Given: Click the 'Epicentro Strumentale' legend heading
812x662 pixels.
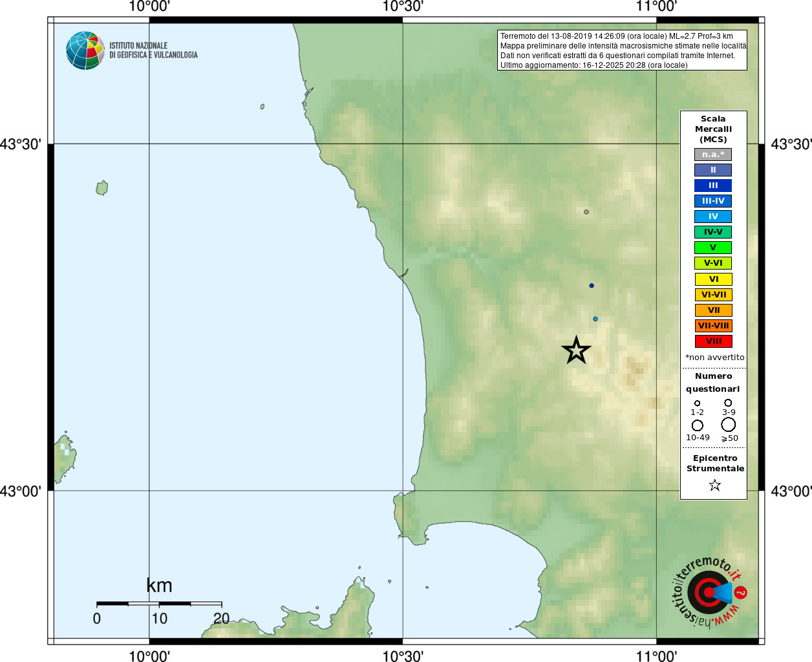Looking at the screenshot, I should [715, 464].
